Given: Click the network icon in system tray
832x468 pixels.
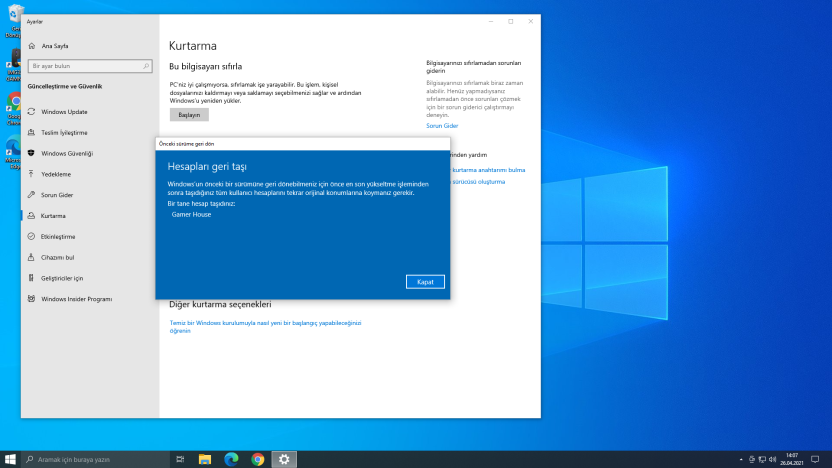Looking at the screenshot, I should (762, 460).
